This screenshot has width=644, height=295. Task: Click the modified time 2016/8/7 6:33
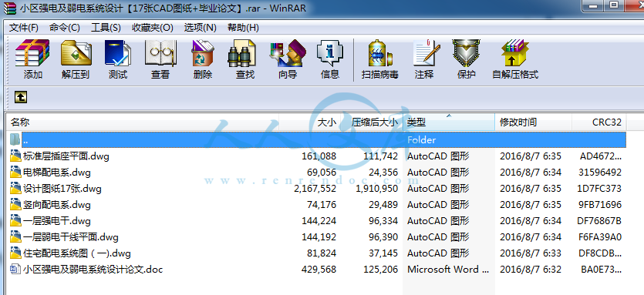point(530,253)
